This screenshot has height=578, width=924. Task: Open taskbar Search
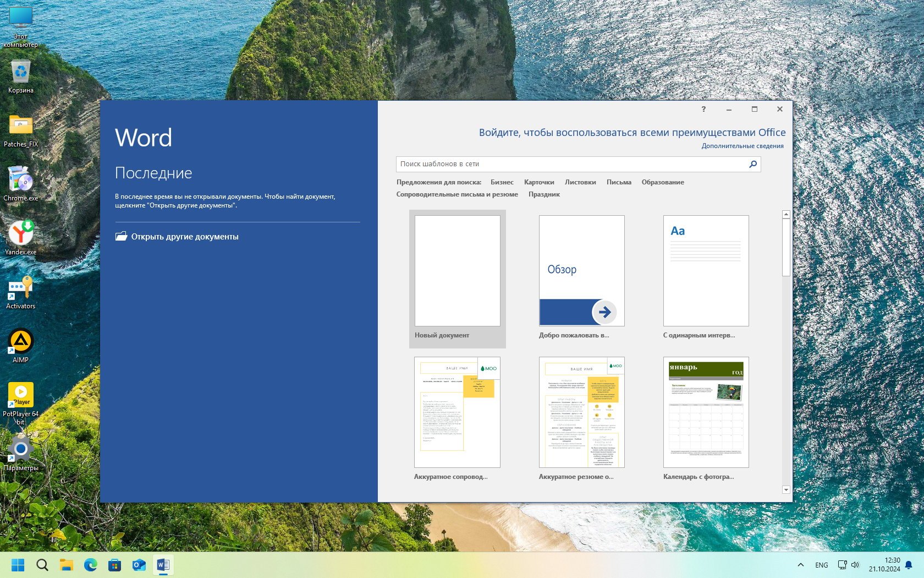42,565
